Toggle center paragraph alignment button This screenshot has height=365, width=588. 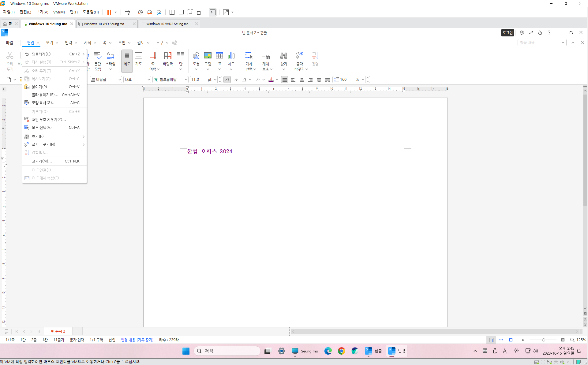pyautogui.click(x=302, y=80)
